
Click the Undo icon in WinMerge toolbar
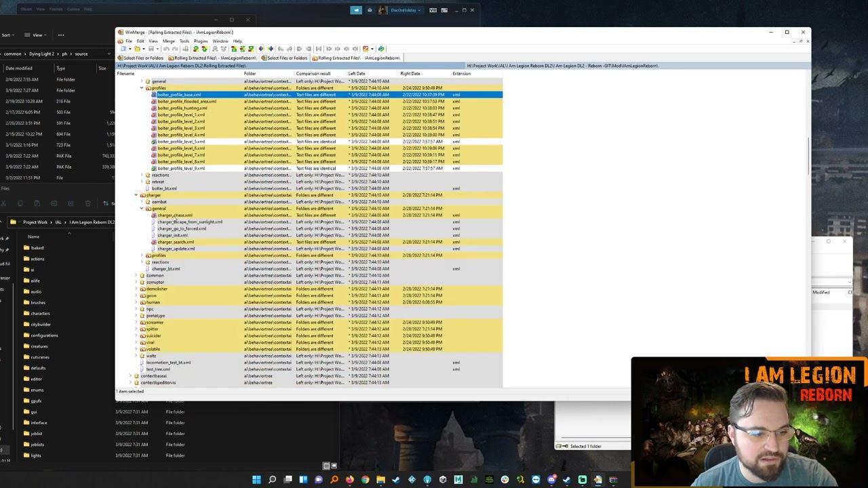tap(166, 49)
